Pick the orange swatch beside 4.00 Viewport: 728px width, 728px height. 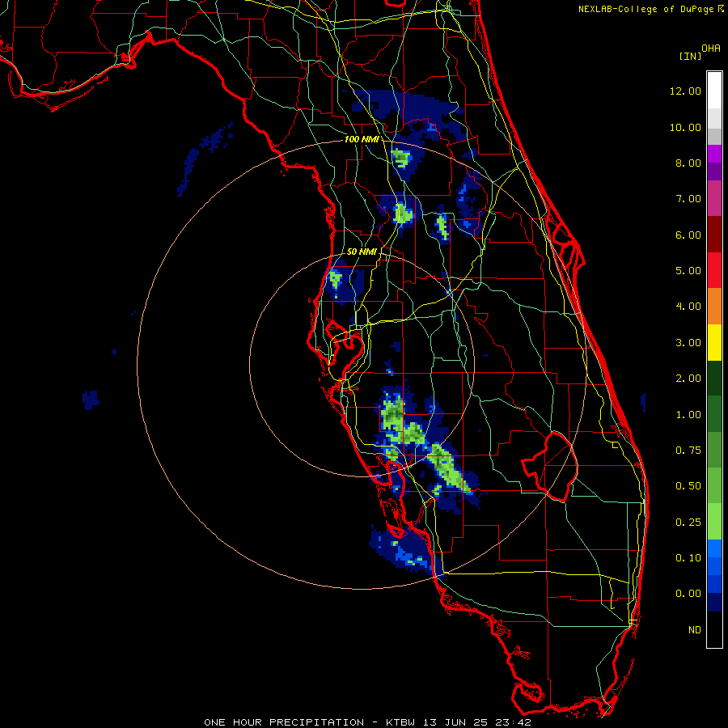tap(714, 307)
